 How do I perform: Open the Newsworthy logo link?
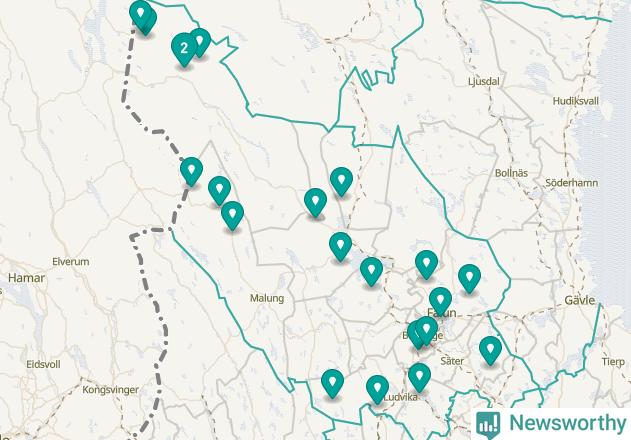[x=551, y=424]
